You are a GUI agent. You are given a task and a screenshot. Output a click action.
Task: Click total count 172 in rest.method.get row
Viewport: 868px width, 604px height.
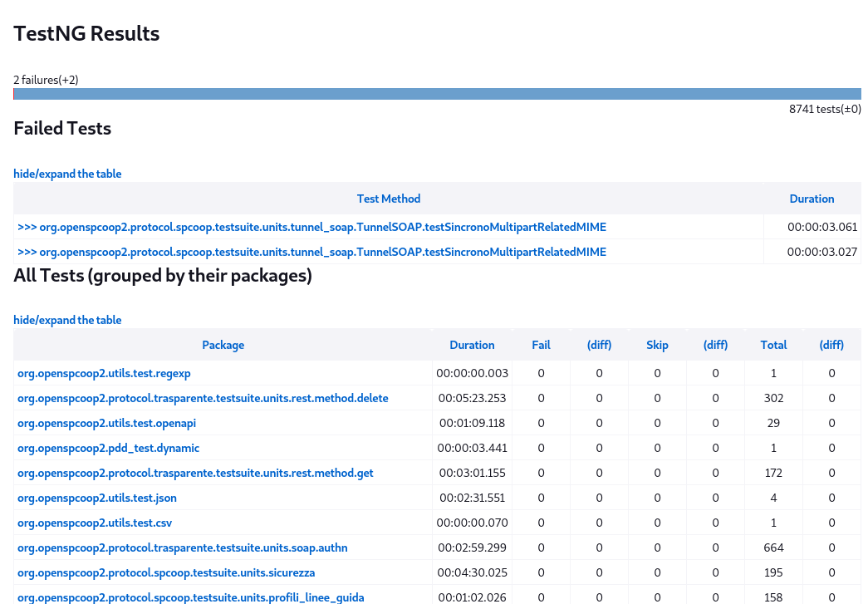pos(773,473)
